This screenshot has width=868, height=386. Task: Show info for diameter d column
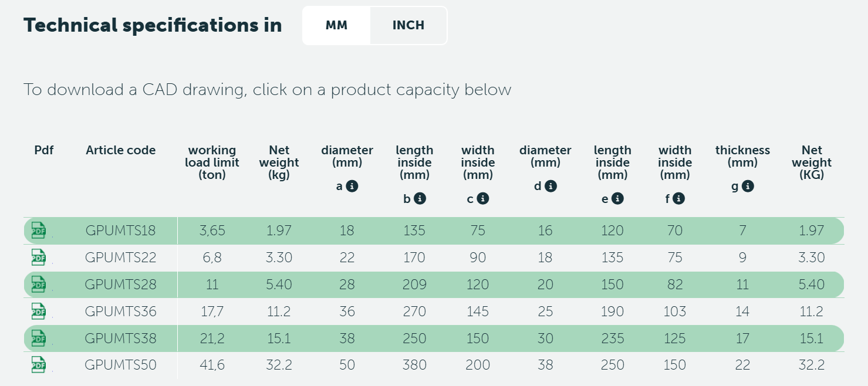pos(550,186)
